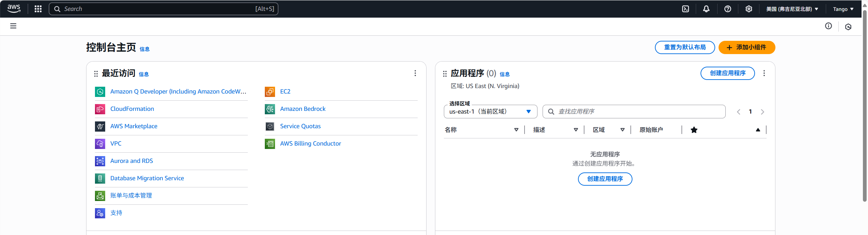Open AWS Billing Conductor link
Viewport: 868px width, 235px height.
[x=310, y=144]
